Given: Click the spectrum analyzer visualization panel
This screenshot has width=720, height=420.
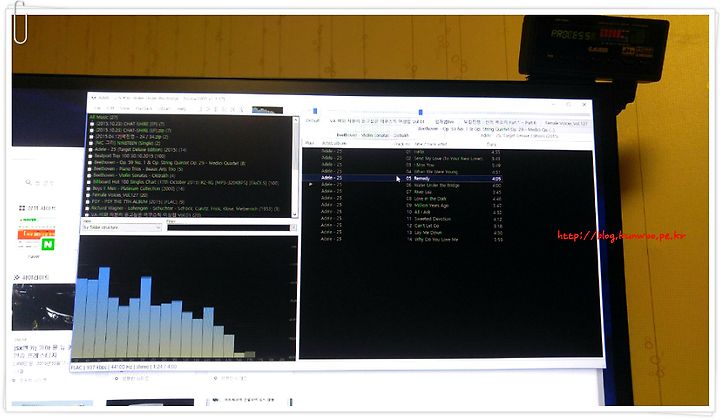Looking at the screenshot, I should pos(185,297).
